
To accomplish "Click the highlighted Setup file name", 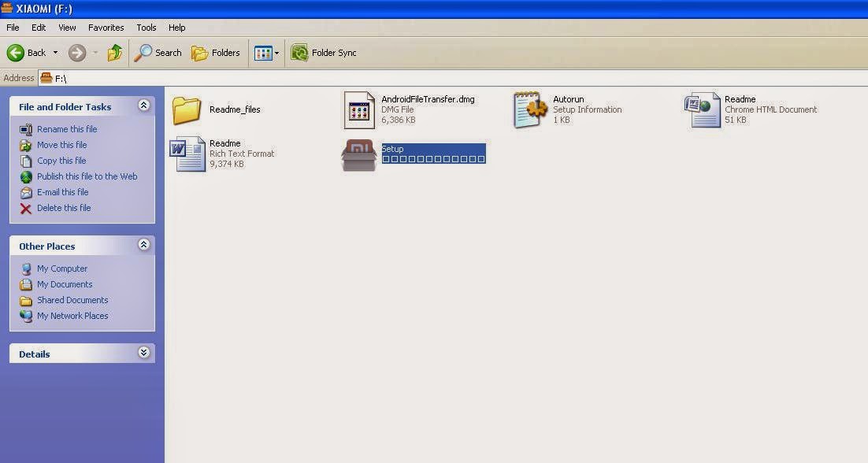I will tap(392, 149).
